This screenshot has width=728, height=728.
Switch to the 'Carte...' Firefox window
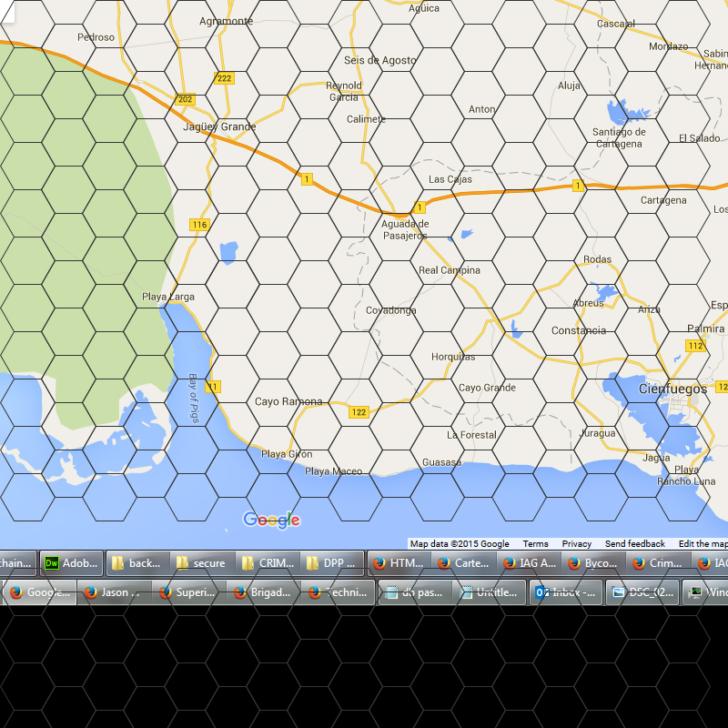pyautogui.click(x=464, y=563)
